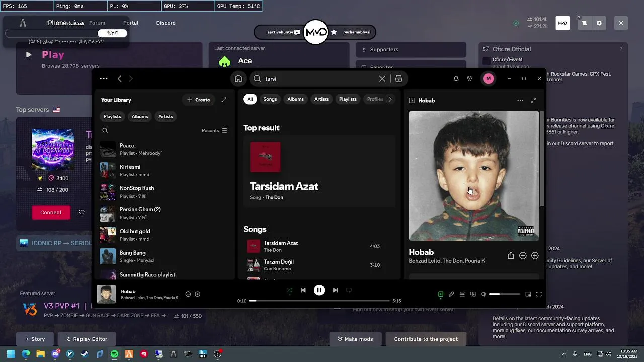This screenshot has height=362, width=644.
Task: Open Friend Activity icon in Spotify header
Action: tap(469, 79)
